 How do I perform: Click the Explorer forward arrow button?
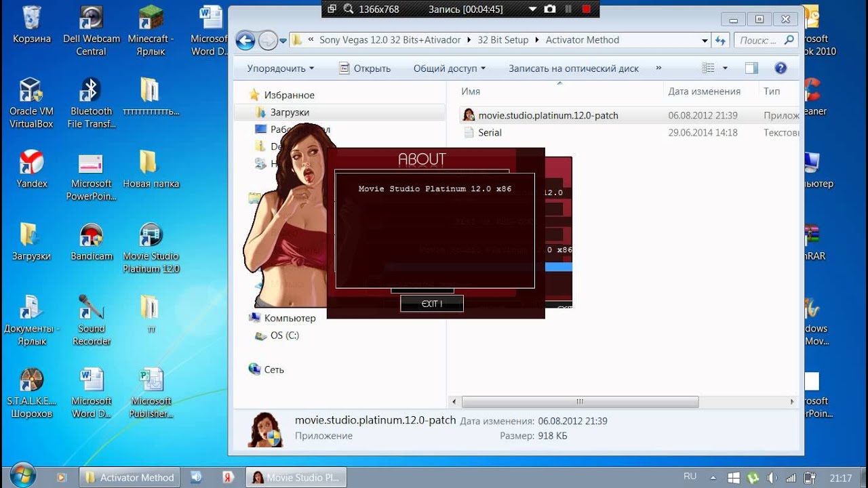pyautogui.click(x=268, y=41)
